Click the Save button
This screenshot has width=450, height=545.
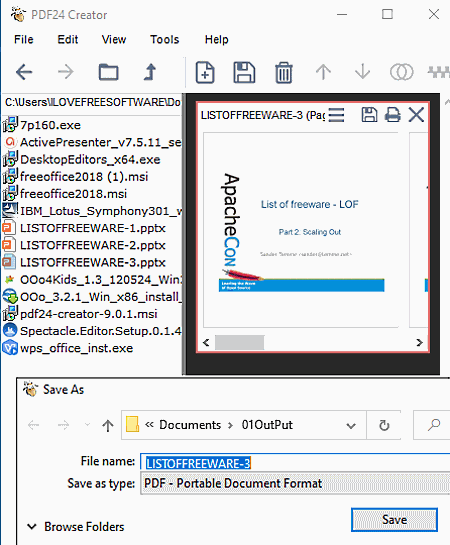[394, 520]
